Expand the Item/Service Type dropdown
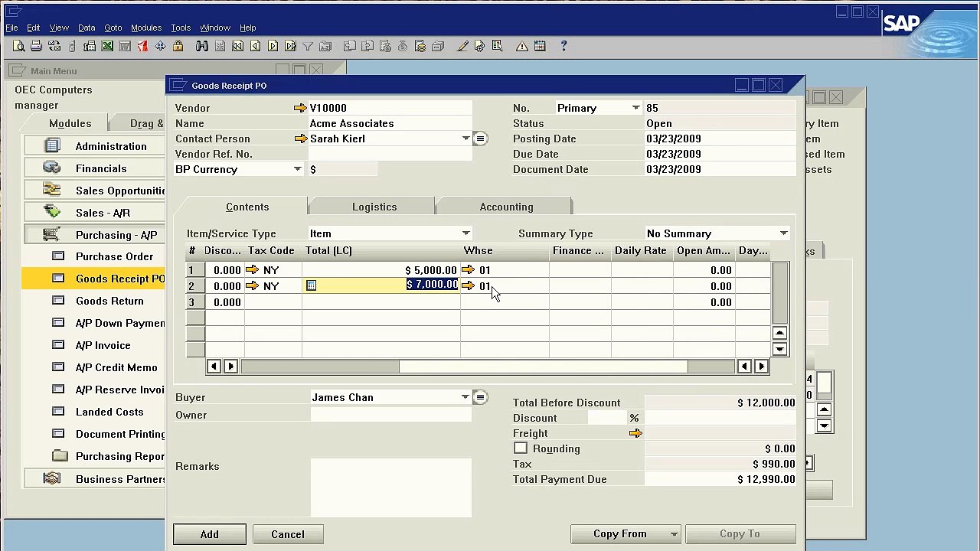The height and width of the screenshot is (551, 980). tap(465, 233)
